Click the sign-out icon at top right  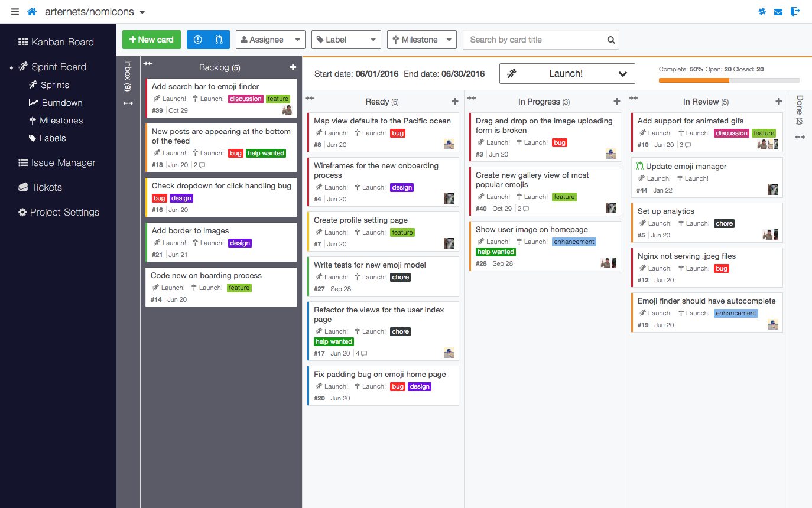pyautogui.click(x=795, y=11)
